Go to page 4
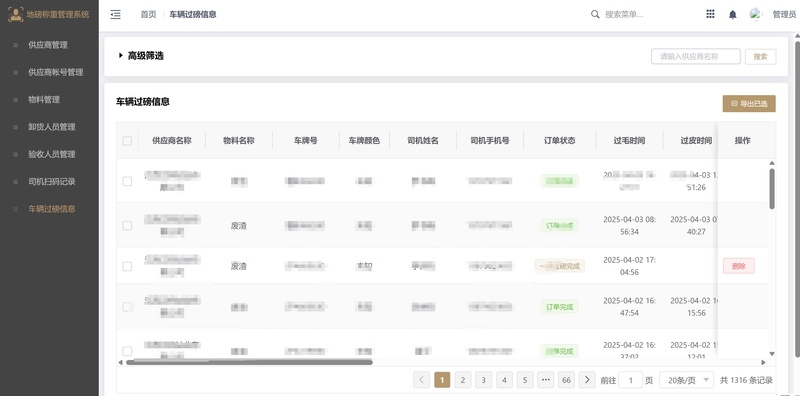The height and width of the screenshot is (396, 800). click(x=504, y=380)
